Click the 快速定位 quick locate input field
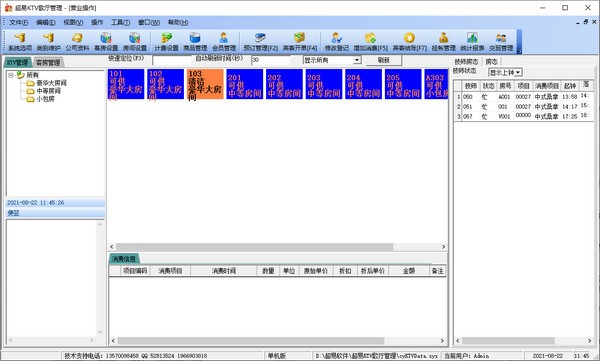The height and width of the screenshot is (361, 600). 171,60
